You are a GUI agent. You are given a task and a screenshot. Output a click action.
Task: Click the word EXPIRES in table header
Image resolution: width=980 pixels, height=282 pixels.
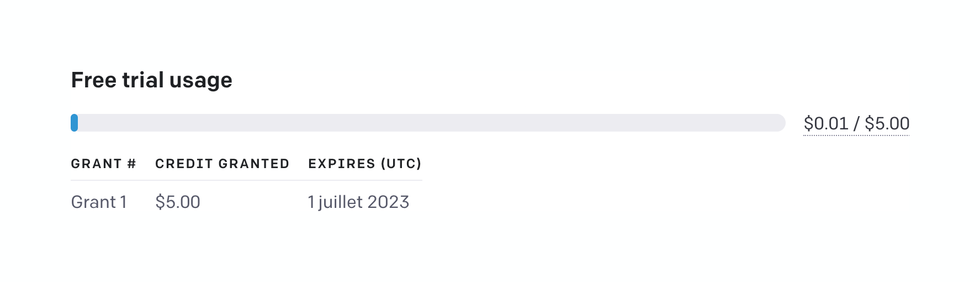click(x=341, y=164)
